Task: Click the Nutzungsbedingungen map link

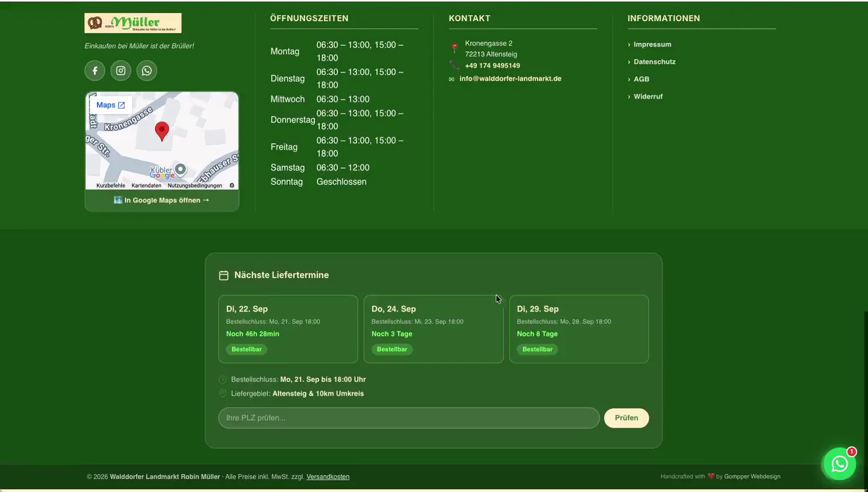Action: pos(195,186)
